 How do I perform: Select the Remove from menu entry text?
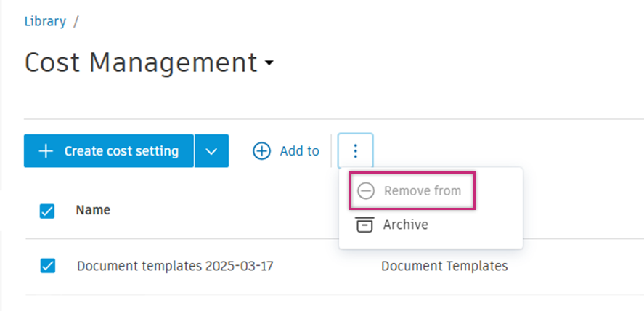(422, 191)
